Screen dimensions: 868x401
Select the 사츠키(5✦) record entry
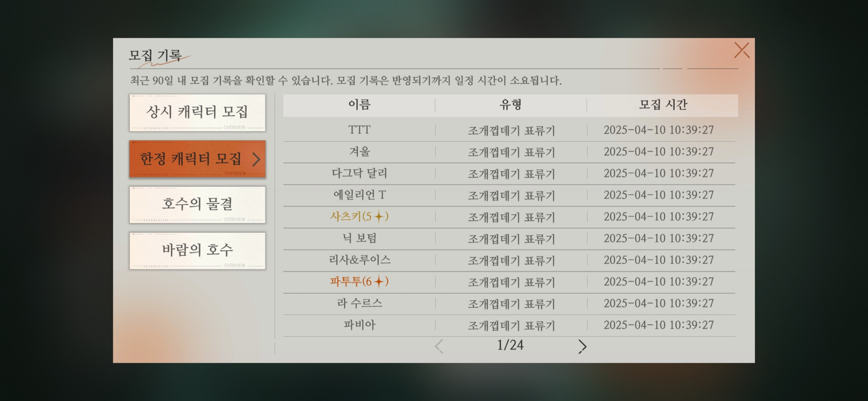(359, 216)
